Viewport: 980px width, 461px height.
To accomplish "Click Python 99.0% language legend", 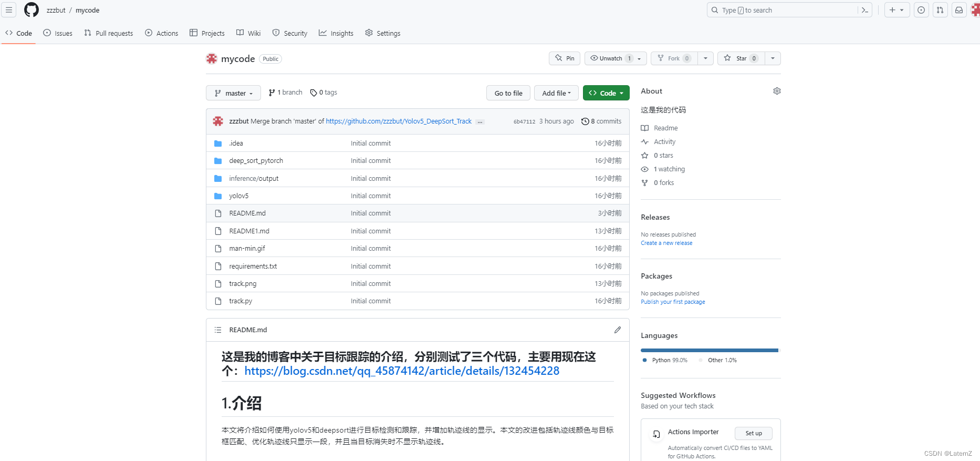I will point(665,360).
